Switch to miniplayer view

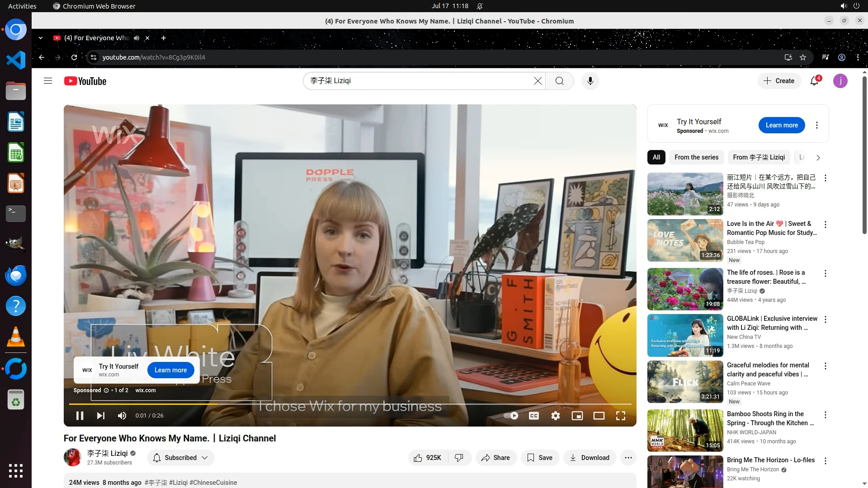point(577,416)
